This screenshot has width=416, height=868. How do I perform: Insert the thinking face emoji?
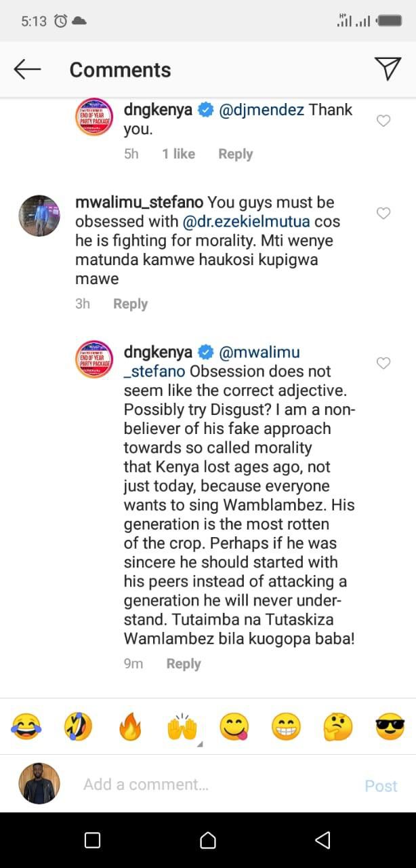337,727
